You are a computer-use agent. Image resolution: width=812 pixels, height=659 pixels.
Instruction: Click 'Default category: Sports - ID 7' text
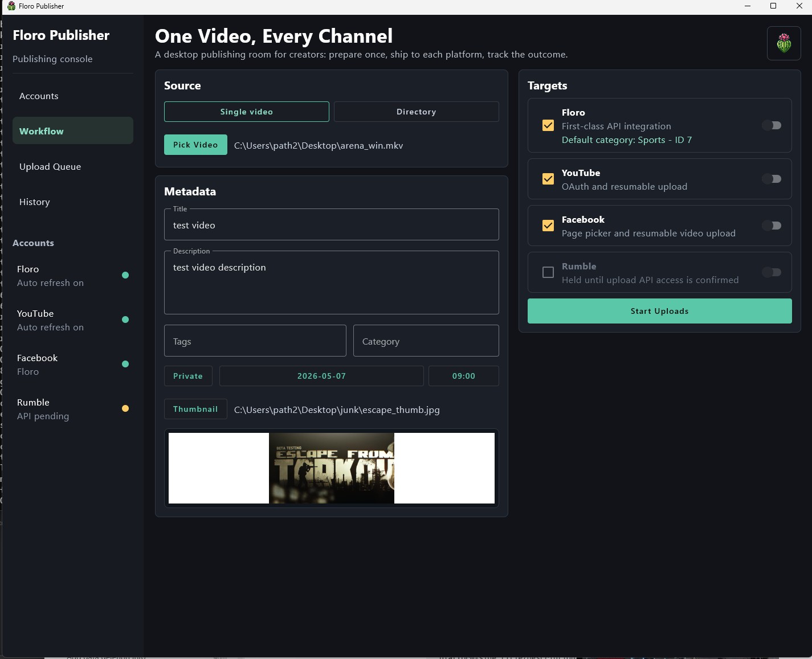tap(627, 140)
